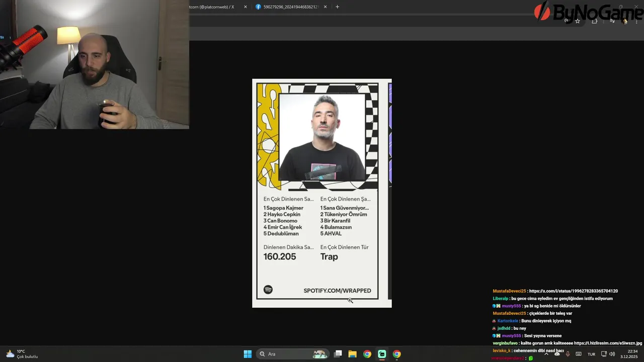Click the Spotify logo on the card
The height and width of the screenshot is (362, 644).
(268, 290)
